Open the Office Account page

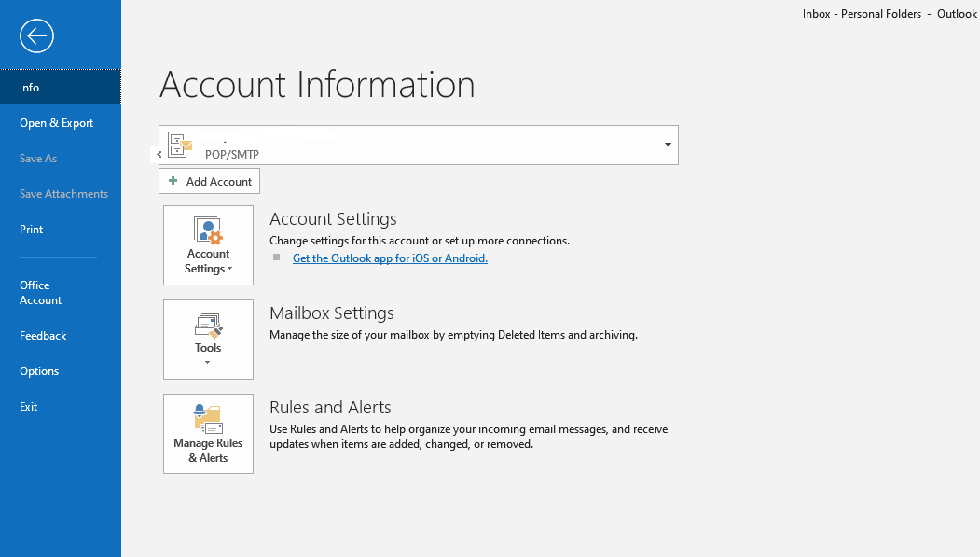pos(41,293)
